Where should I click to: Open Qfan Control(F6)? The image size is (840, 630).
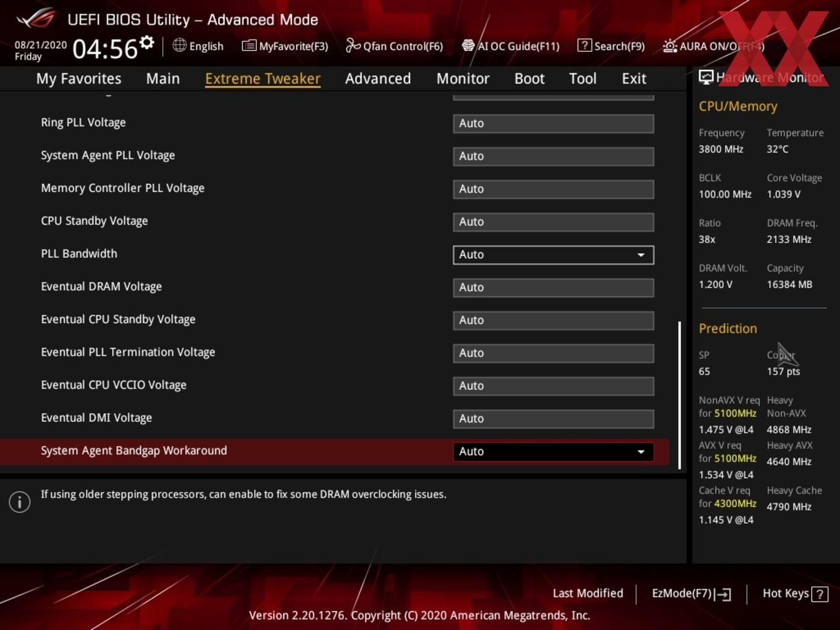click(x=394, y=46)
